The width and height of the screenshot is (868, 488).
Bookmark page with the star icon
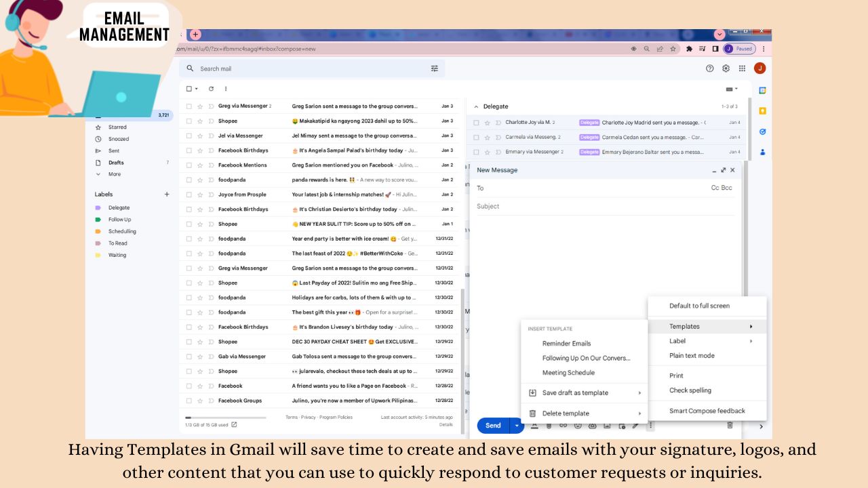pos(673,49)
